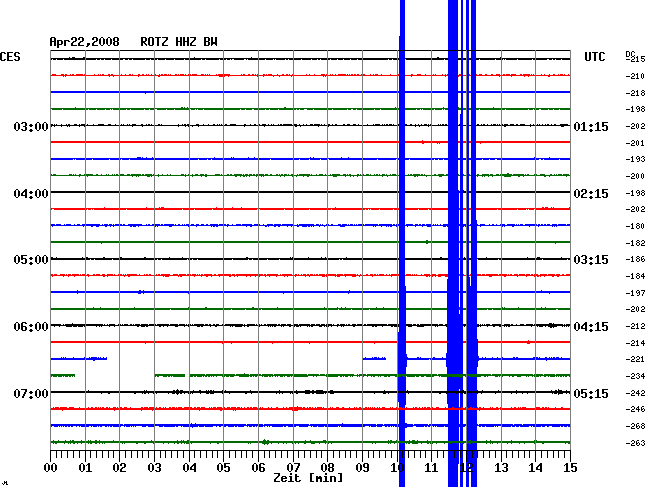Click the "03" minute axis label
This screenshot has width=650, height=494.
click(x=154, y=468)
